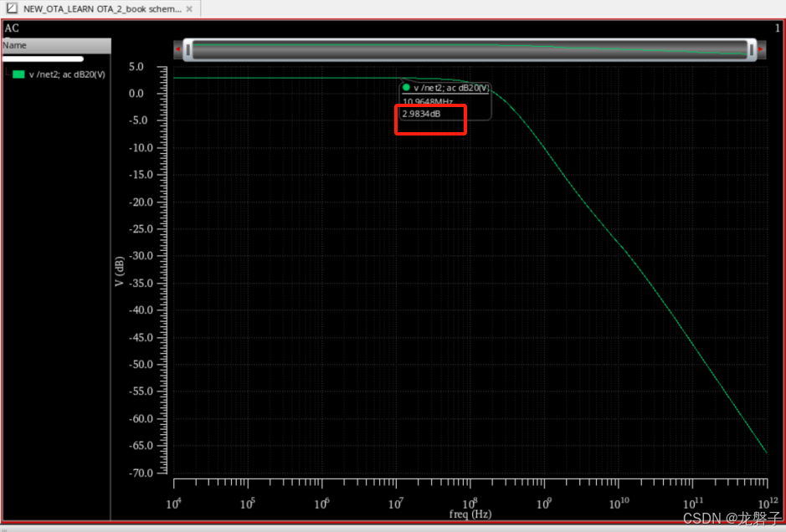
Task: Grab the right handle of the zoom slider
Action: pyautogui.click(x=752, y=49)
